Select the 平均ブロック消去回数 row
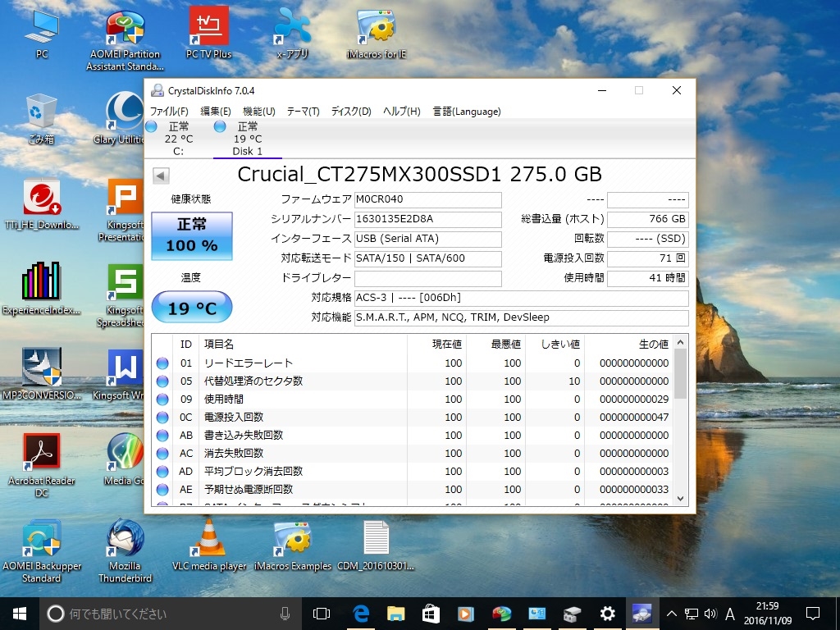The height and width of the screenshot is (630, 840). 413,472
